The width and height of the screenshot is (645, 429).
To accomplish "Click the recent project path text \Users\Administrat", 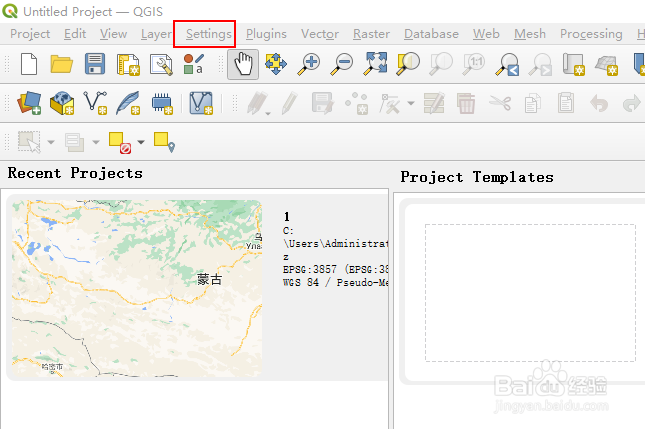I will [336, 243].
